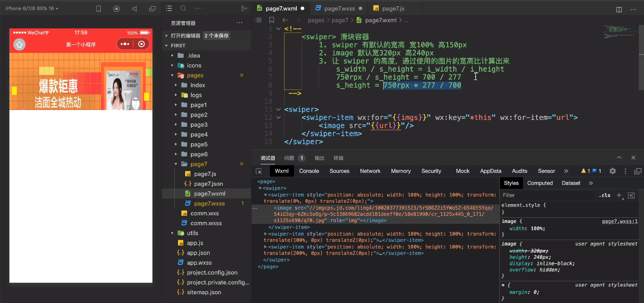
Task: Toggle the simulator mute speaker icon
Action: tap(135, 8)
